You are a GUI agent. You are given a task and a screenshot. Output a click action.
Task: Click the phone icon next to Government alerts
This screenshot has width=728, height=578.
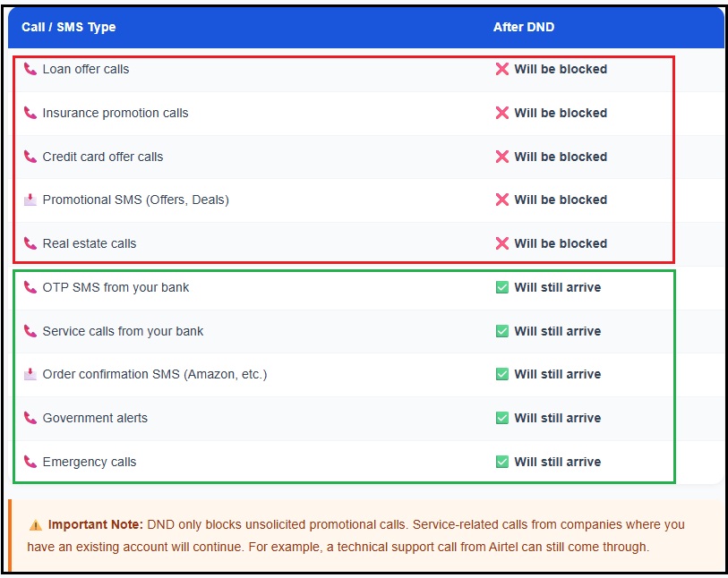point(30,418)
